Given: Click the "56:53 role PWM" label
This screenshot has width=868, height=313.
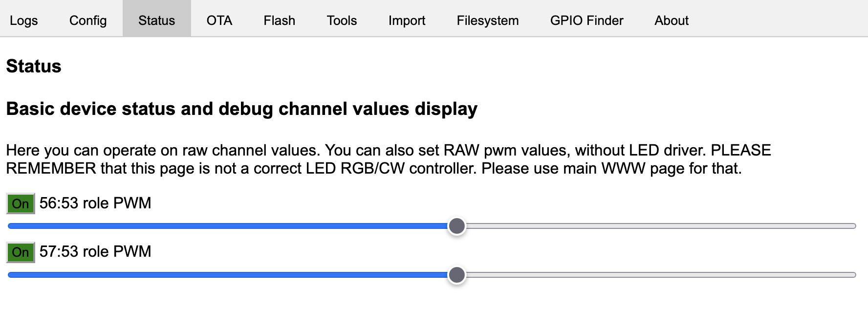Looking at the screenshot, I should click(x=95, y=203).
